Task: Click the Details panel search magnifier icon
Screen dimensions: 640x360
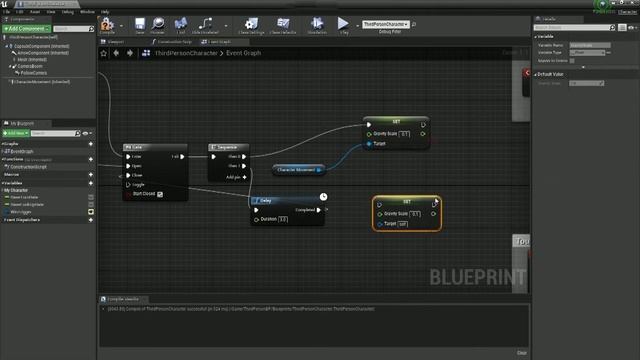Action: [x=612, y=27]
